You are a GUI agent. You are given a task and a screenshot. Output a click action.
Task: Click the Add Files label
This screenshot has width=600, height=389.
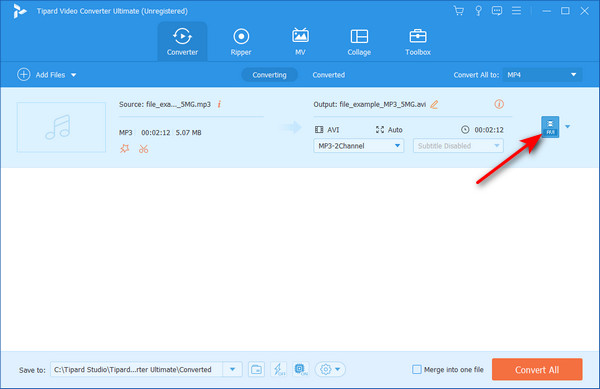pos(51,75)
